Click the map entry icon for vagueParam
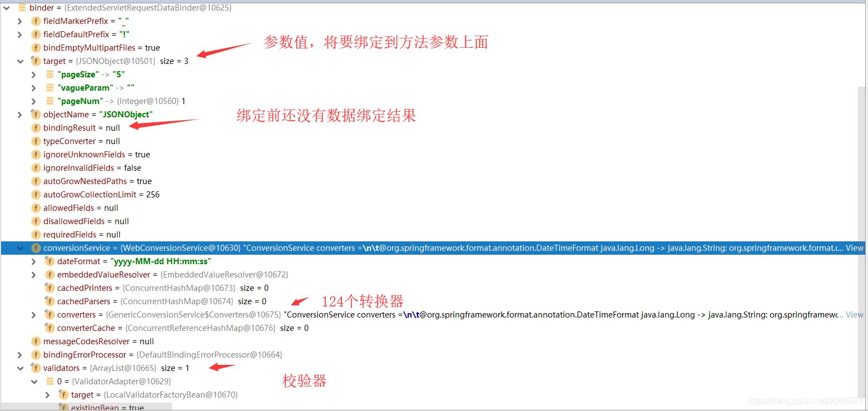The image size is (868, 411). [x=50, y=88]
